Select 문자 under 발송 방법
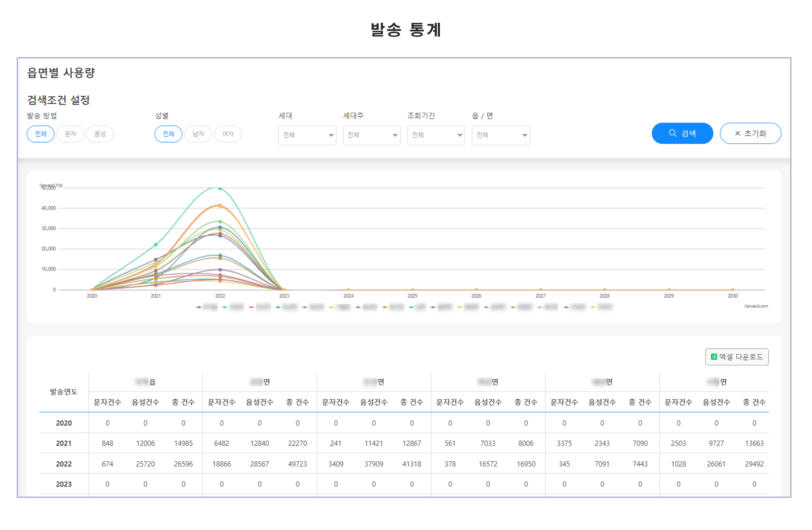Viewport: 812px width, 530px height. (x=70, y=134)
